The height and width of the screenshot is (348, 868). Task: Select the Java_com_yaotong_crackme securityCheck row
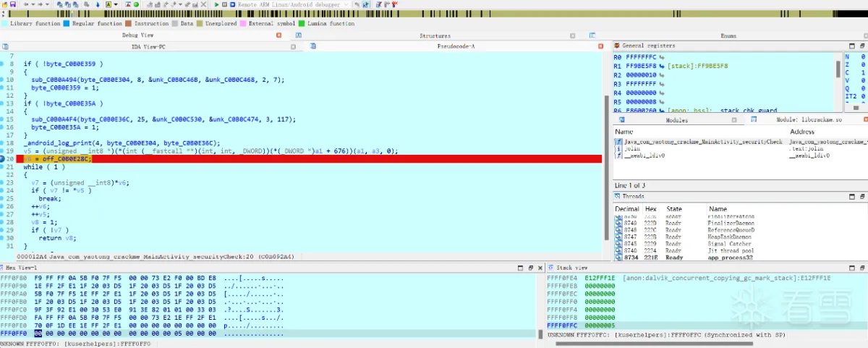[741, 142]
